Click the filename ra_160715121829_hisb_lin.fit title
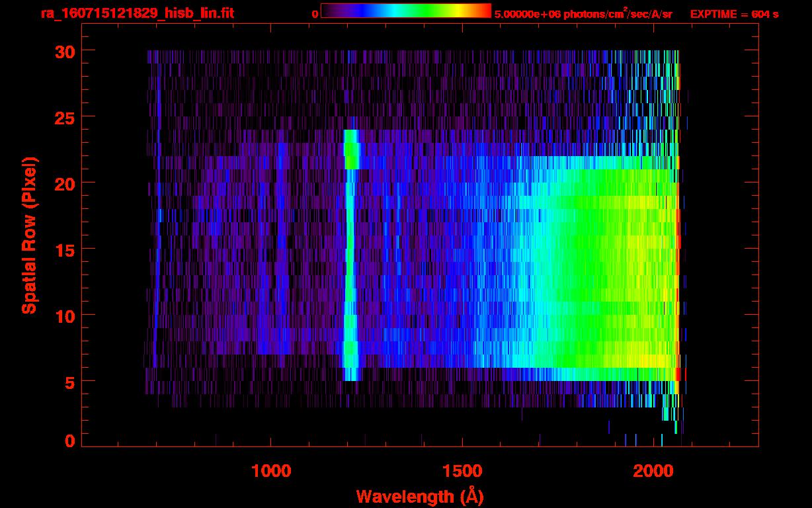812x508 pixels. [x=137, y=13]
